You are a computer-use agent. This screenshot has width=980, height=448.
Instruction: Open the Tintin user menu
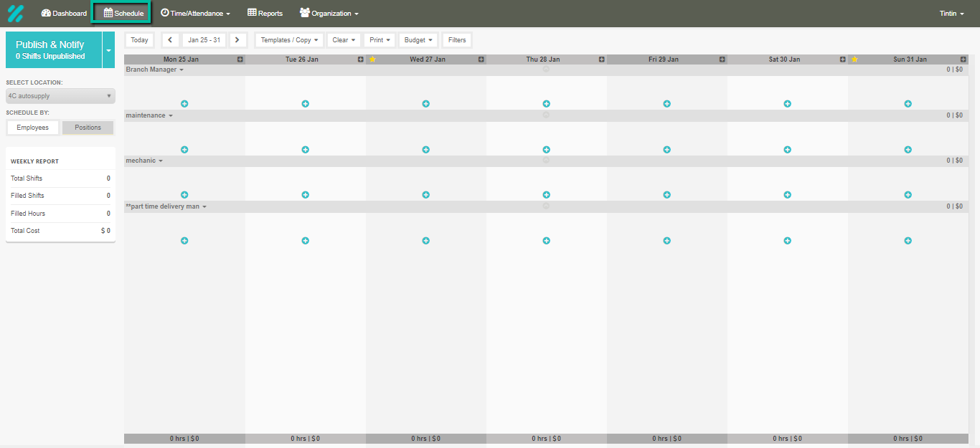tap(952, 14)
